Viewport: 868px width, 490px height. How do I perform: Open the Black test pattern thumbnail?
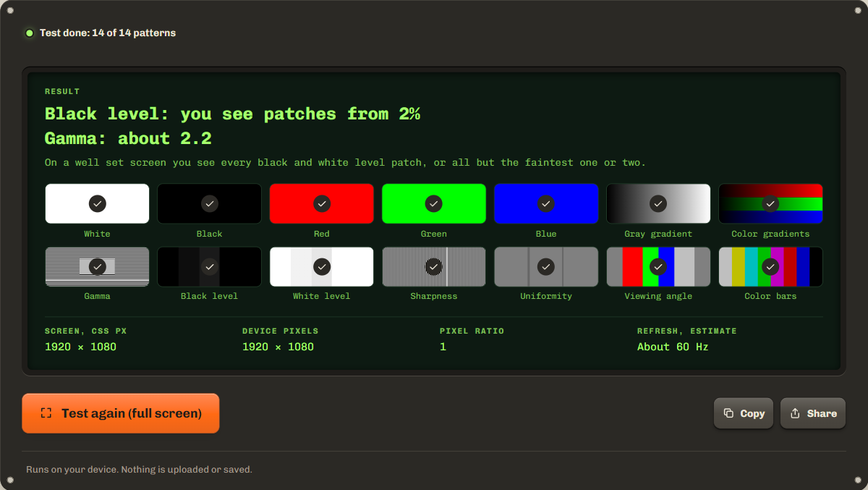click(x=209, y=203)
